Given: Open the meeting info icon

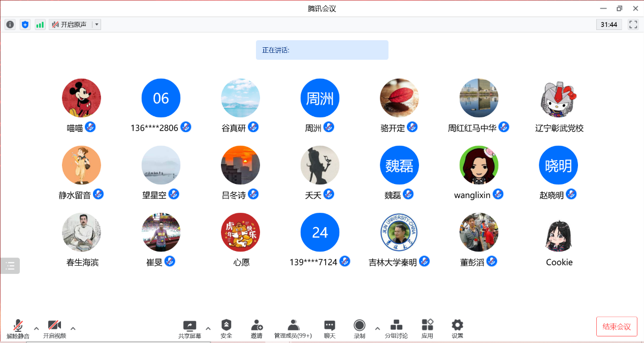Looking at the screenshot, I should tap(10, 24).
